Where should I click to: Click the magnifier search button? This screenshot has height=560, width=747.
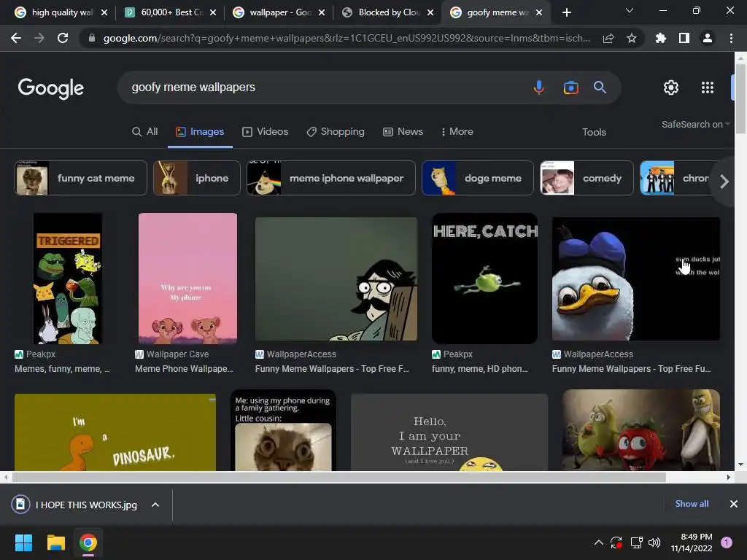(600, 87)
